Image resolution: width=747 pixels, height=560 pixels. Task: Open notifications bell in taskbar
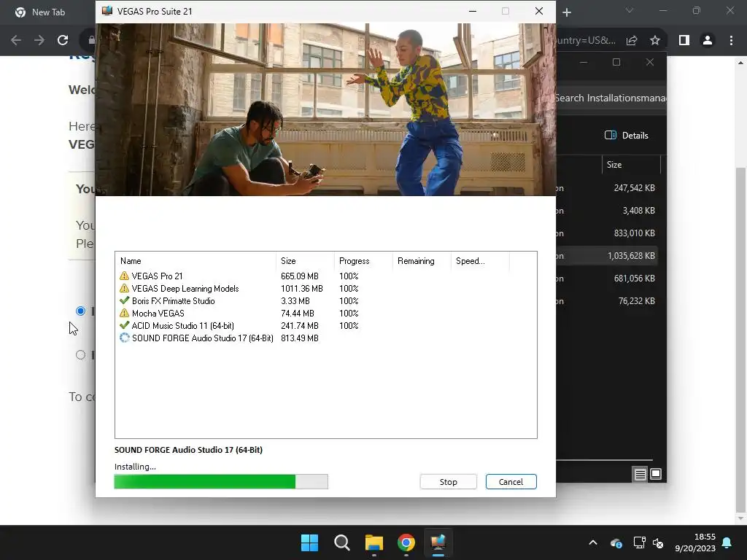pos(727,542)
